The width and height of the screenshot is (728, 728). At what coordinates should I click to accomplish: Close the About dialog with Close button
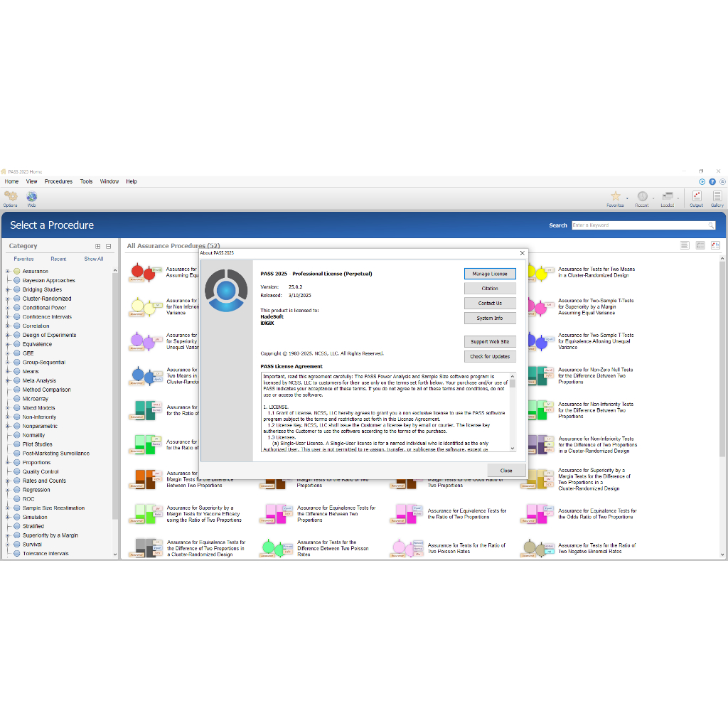(x=506, y=471)
